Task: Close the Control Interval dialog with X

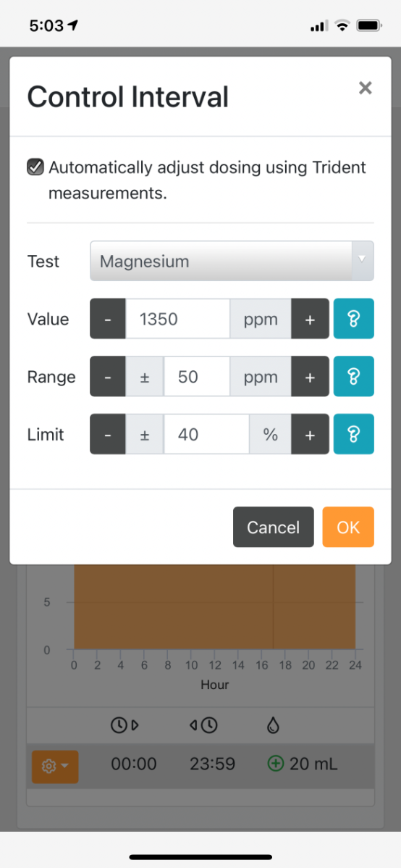Action: click(x=365, y=88)
